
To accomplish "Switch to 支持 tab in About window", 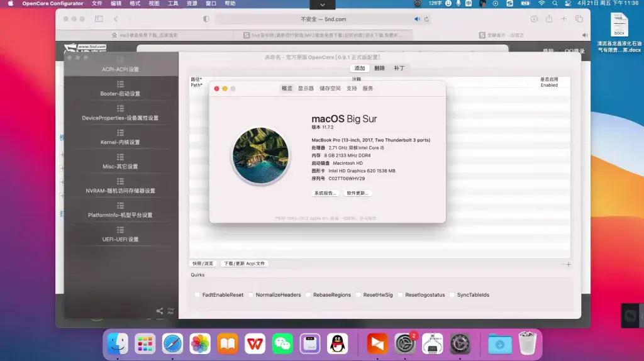I will (352, 88).
